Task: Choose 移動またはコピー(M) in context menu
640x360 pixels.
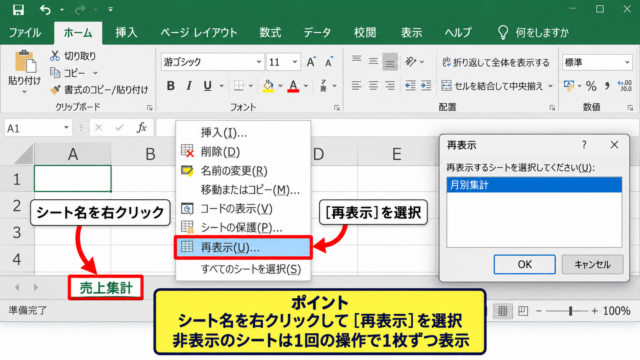Action: (x=243, y=190)
